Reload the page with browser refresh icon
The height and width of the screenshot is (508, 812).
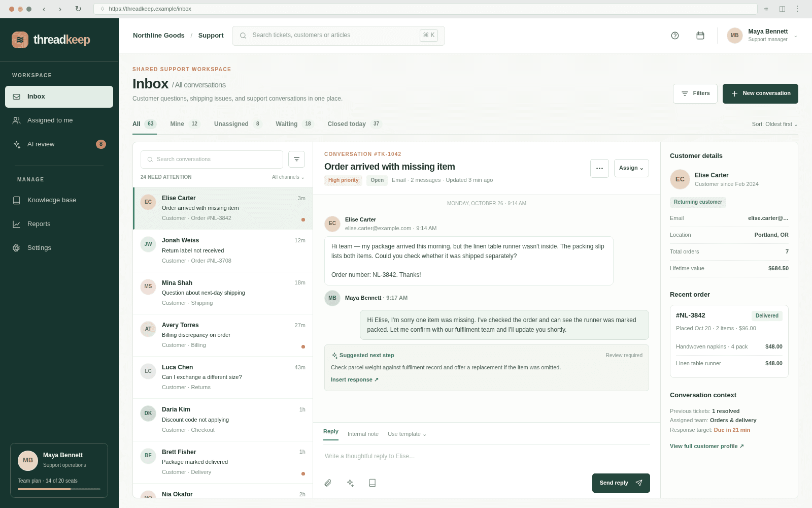[78, 9]
